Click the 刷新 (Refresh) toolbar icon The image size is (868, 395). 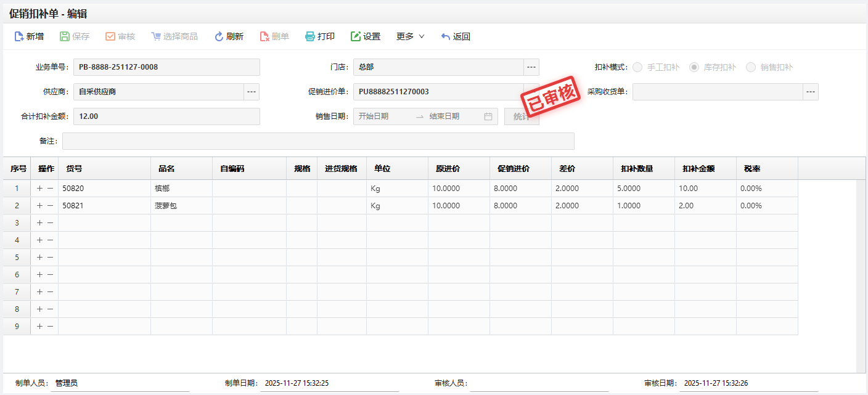click(219, 36)
